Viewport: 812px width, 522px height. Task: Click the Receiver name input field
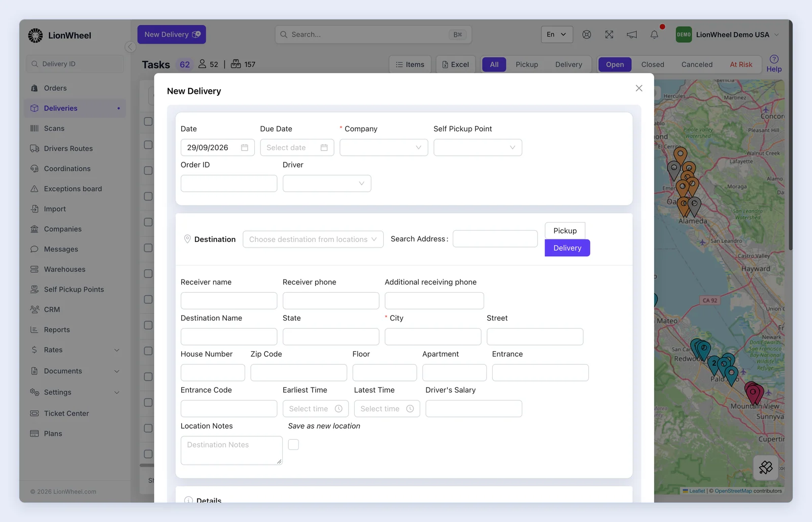(x=229, y=301)
